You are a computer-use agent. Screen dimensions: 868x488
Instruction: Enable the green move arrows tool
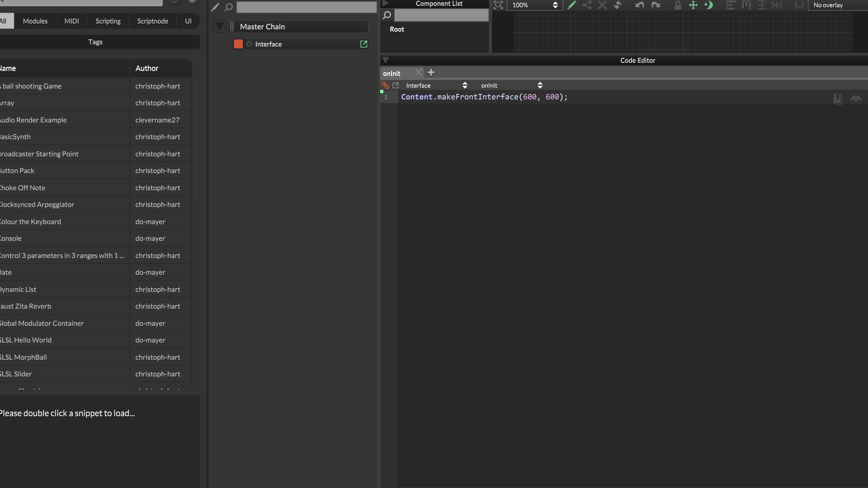click(x=693, y=5)
